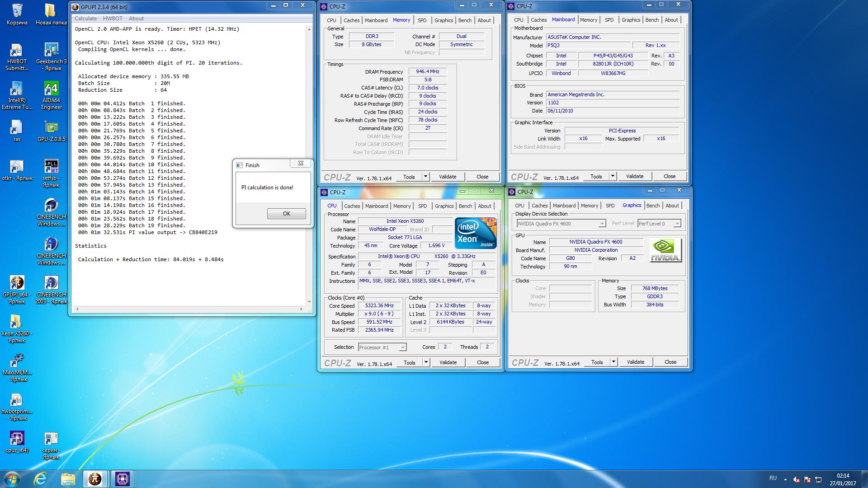
Task: Click GPUPI horizontal scrollbar right arrow
Action: click(x=302, y=309)
